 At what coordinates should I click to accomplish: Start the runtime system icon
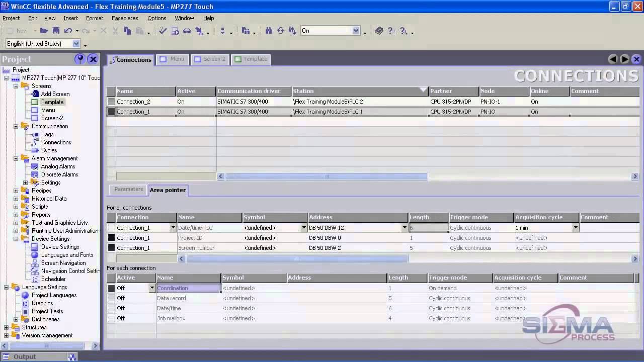point(175,31)
